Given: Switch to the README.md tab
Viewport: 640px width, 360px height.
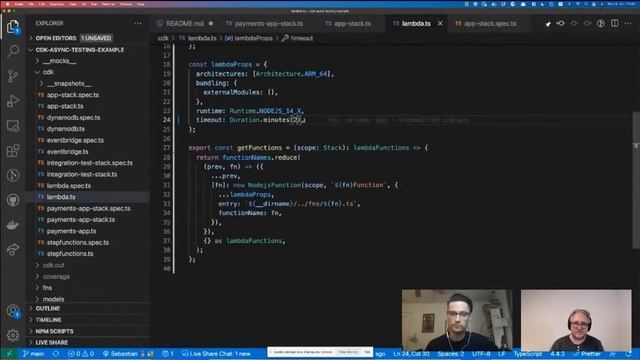Looking at the screenshot, I should click(x=185, y=24).
